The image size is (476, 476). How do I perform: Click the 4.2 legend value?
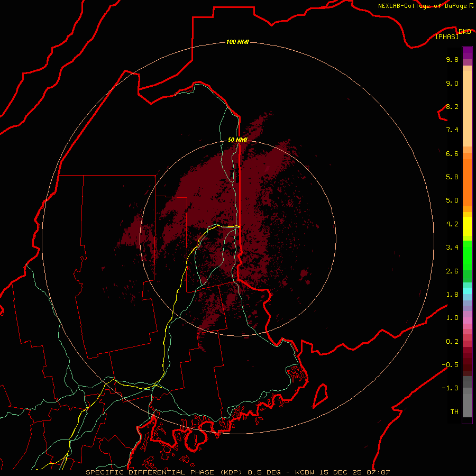click(452, 224)
